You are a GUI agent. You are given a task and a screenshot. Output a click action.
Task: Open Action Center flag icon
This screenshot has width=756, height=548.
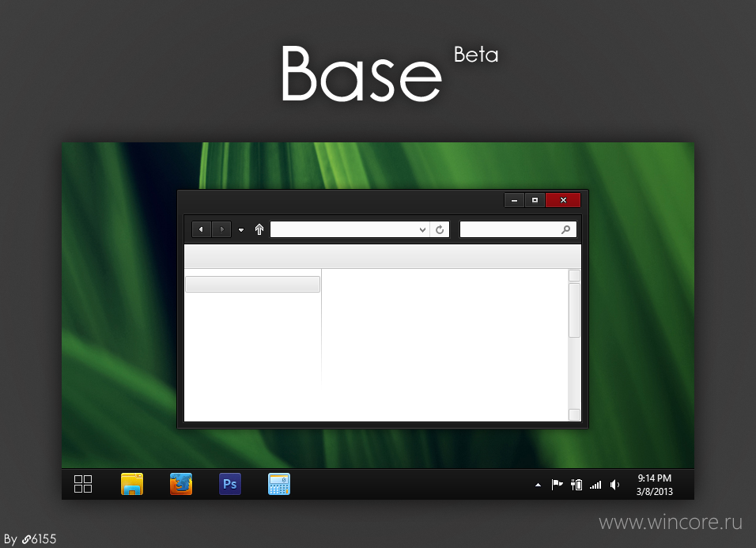click(x=558, y=485)
